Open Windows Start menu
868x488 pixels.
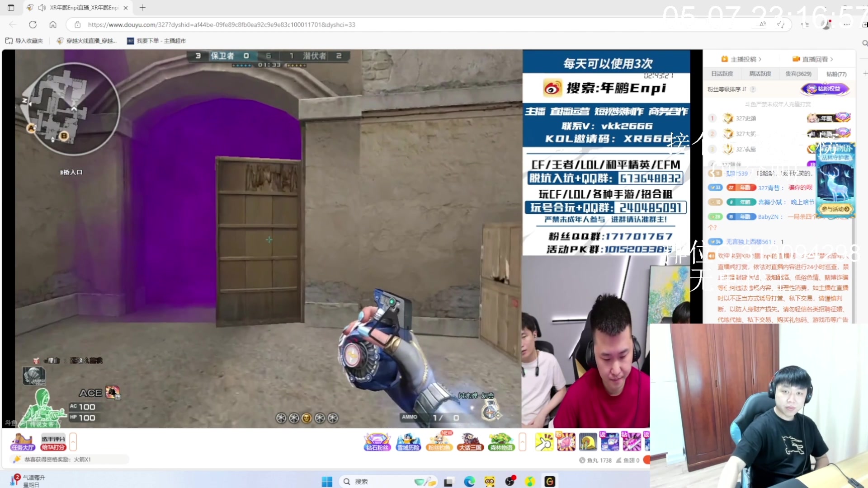click(327, 482)
